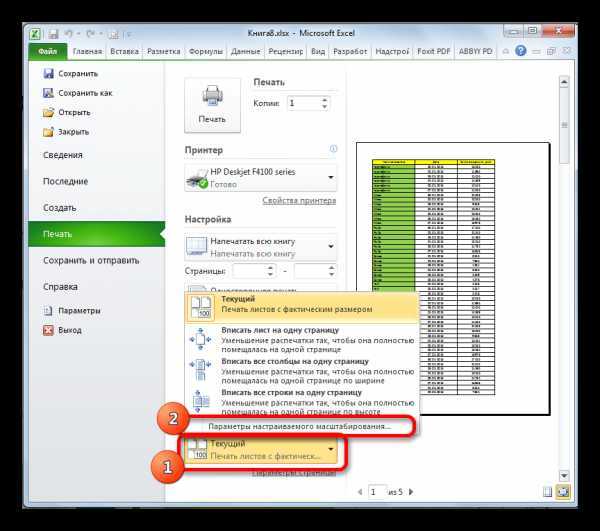Click the Redo icon in quick access toolbar

click(x=91, y=34)
